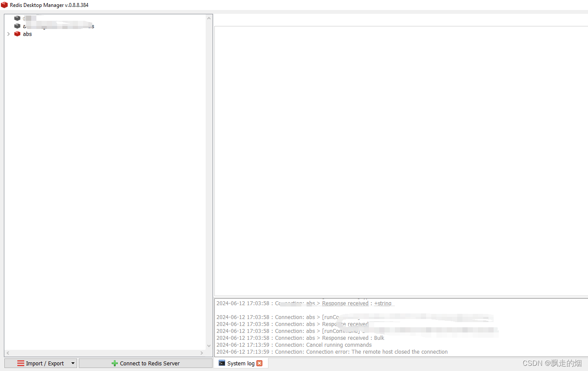Open the Import / Export dropdown arrow
The width and height of the screenshot is (588, 371).
[x=73, y=363]
